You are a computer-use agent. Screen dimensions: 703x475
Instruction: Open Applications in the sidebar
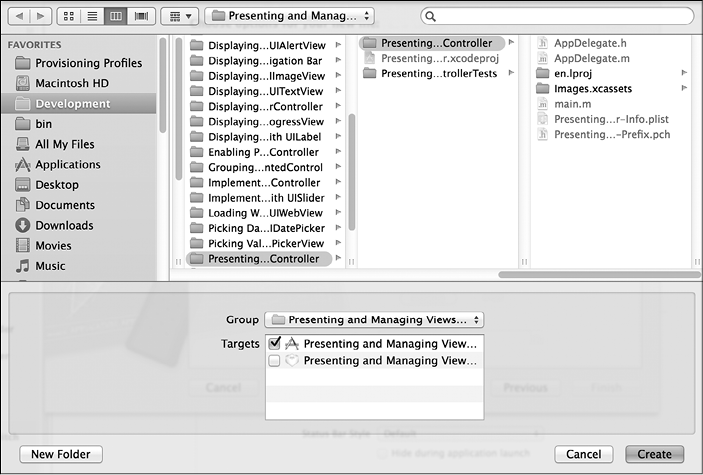coord(67,164)
